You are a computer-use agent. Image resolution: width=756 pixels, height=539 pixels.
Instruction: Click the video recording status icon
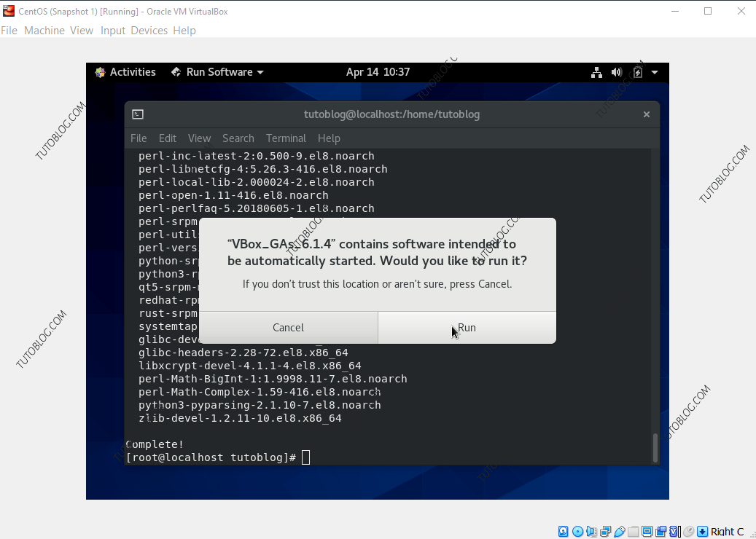point(661,531)
